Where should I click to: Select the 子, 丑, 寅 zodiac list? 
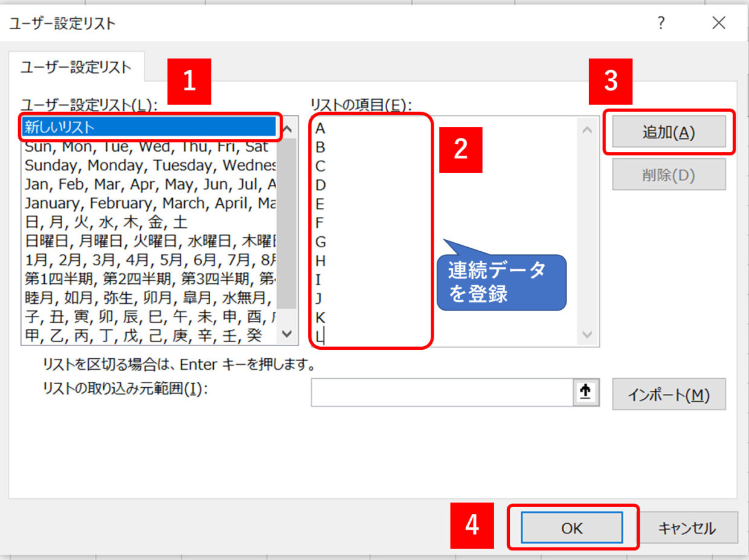(149, 317)
